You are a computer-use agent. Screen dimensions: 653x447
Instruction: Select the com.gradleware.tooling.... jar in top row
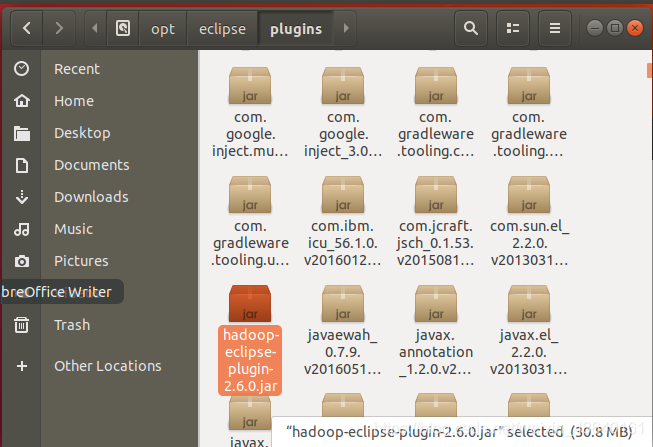[528, 86]
